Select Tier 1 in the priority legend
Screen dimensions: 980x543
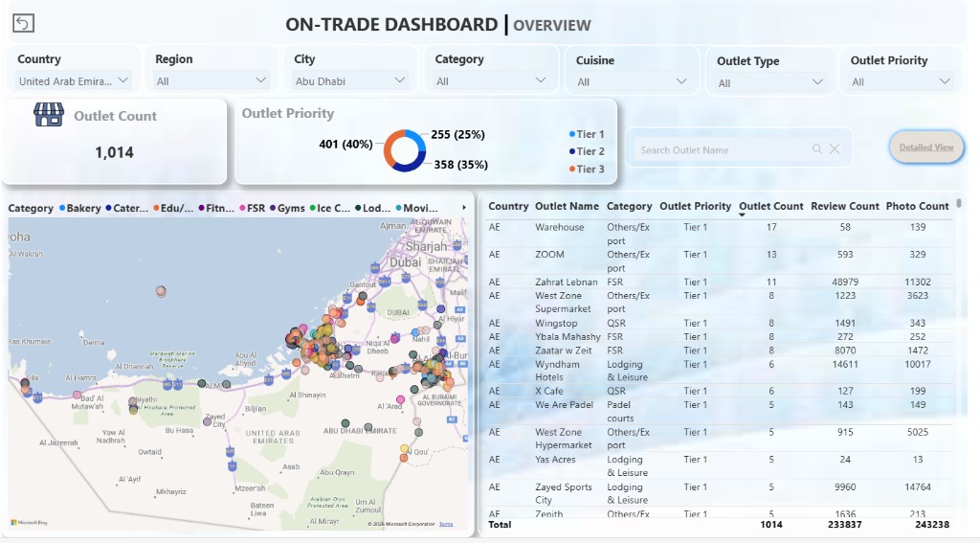(x=587, y=134)
